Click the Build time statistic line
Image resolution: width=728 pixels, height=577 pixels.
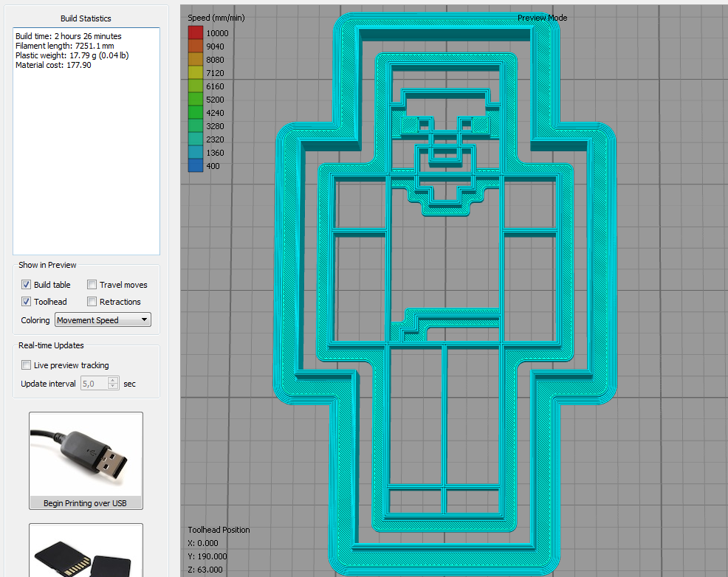(x=68, y=36)
